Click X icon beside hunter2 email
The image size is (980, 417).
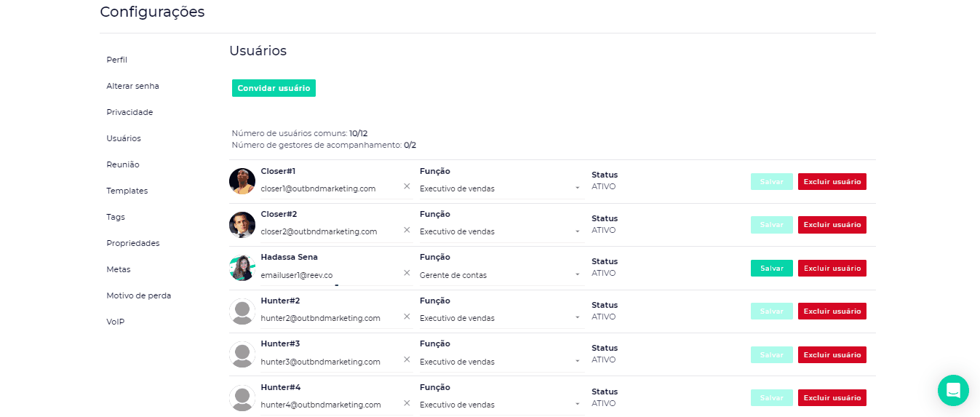pyautogui.click(x=407, y=317)
